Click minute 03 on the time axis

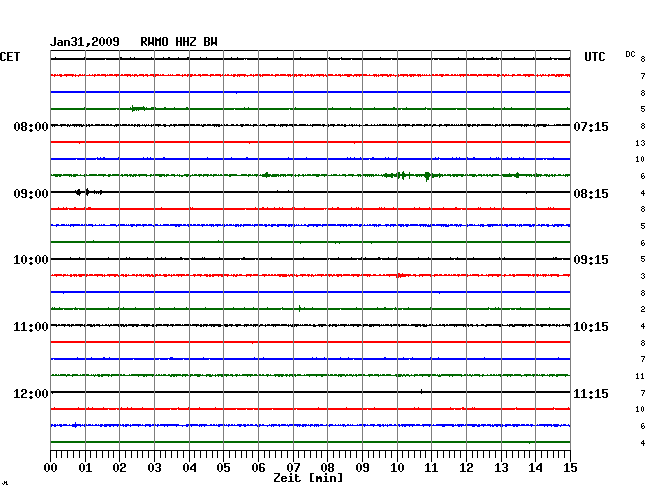(x=154, y=468)
